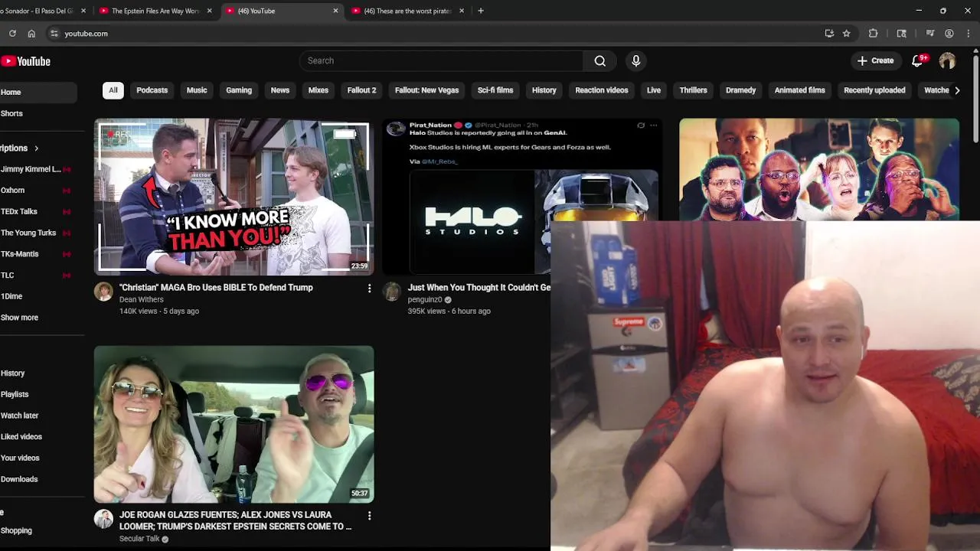
Task: Select the Fallout: New Vegas chip
Action: (x=426, y=90)
